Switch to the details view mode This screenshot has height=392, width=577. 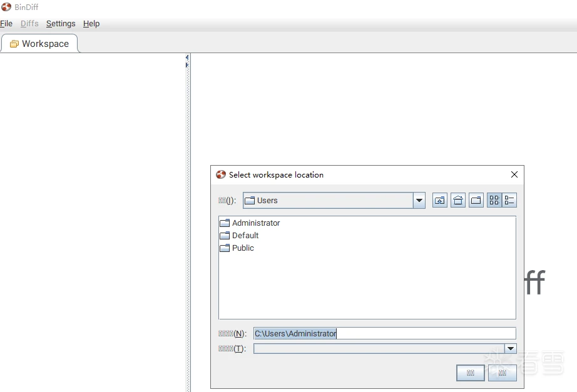pyautogui.click(x=509, y=201)
